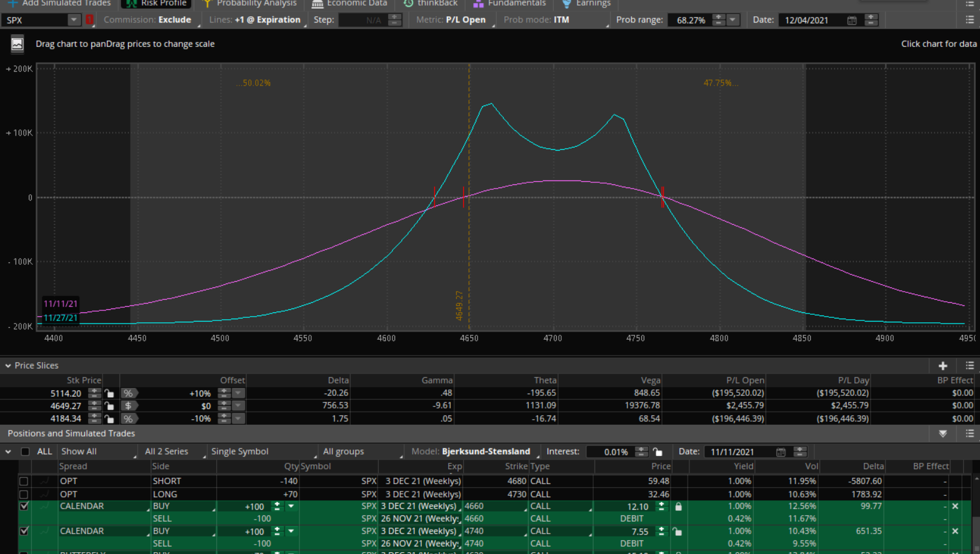Click the chart image snapshot icon
980x554 pixels.
pos(17,44)
